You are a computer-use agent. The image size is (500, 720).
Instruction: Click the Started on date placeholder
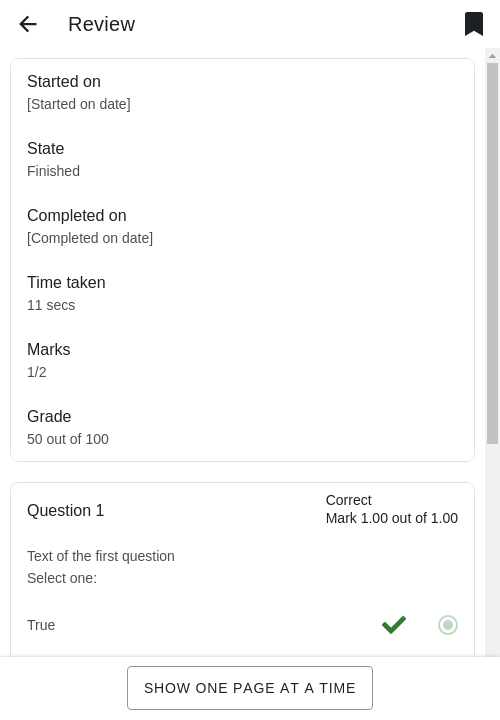(x=79, y=104)
